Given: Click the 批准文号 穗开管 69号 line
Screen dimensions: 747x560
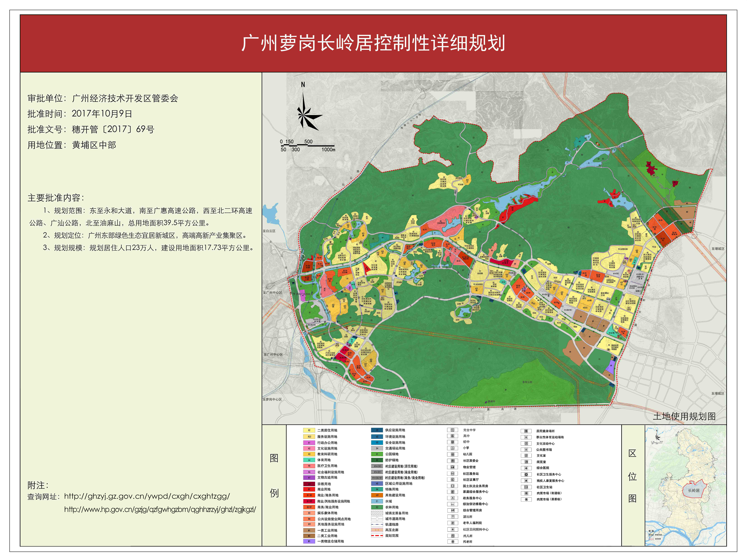Looking at the screenshot, I should click(x=91, y=129).
